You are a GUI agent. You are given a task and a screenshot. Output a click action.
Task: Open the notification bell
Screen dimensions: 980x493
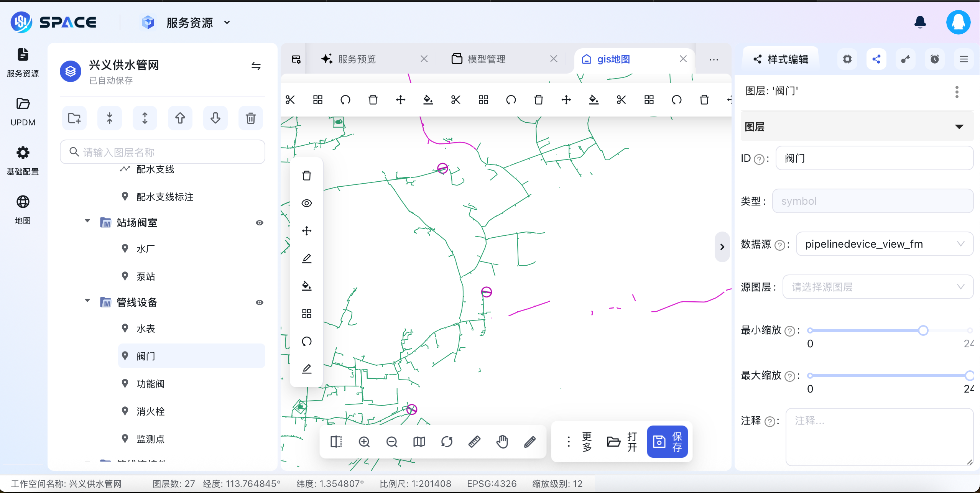tap(920, 22)
